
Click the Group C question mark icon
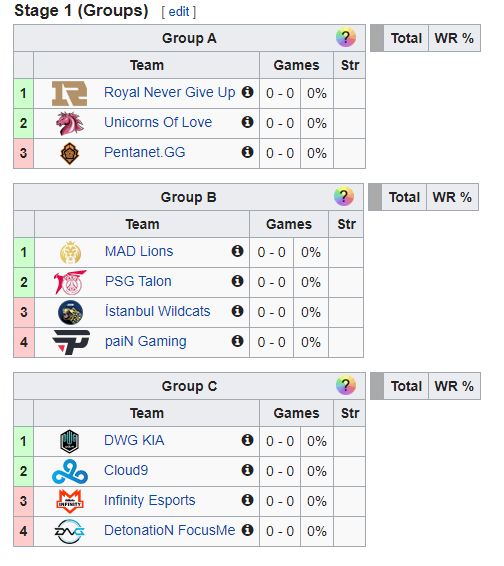click(x=346, y=386)
